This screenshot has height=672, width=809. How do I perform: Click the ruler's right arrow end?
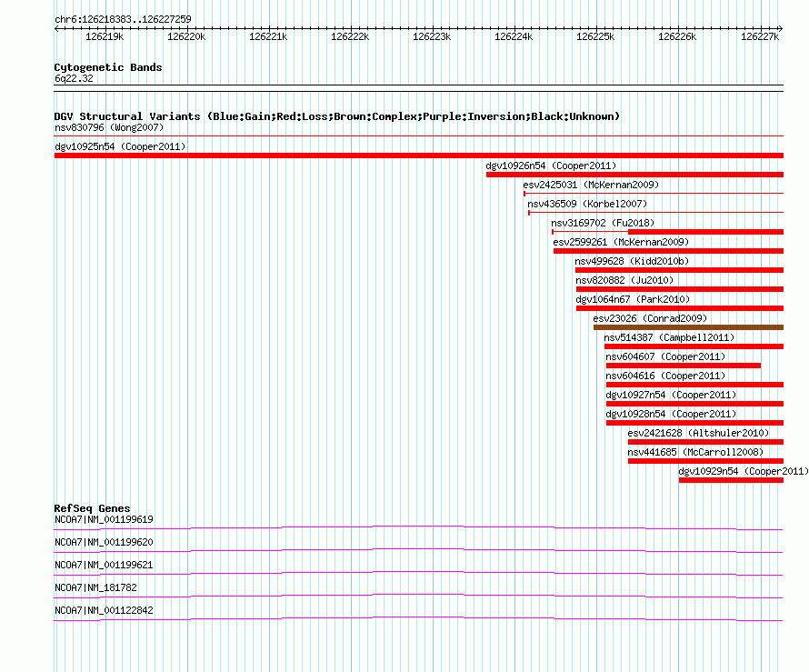coord(781,28)
